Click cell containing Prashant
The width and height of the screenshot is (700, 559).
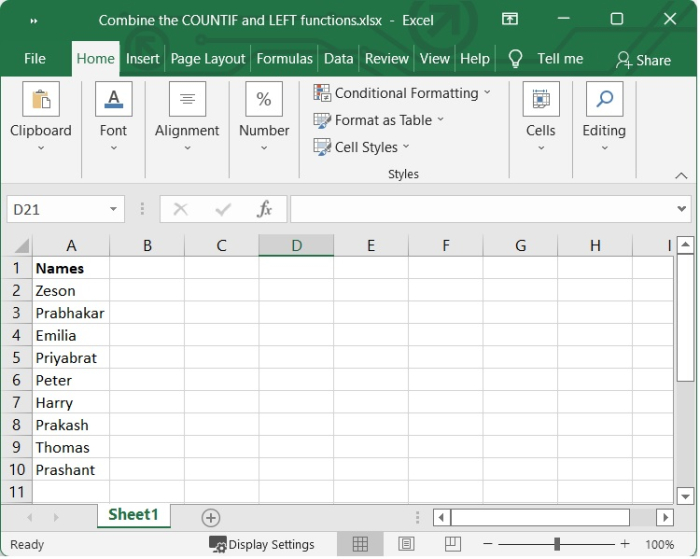[x=71, y=470]
